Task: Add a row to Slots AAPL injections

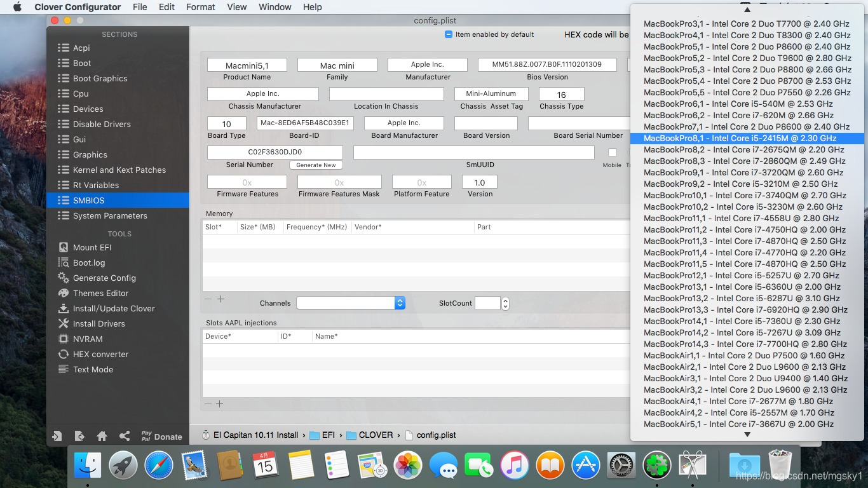Action: 220,403
